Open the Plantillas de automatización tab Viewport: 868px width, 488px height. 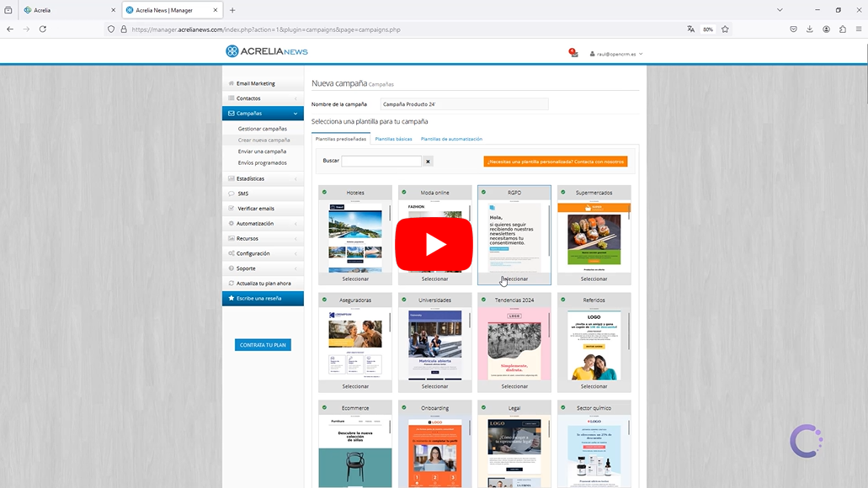pyautogui.click(x=452, y=139)
